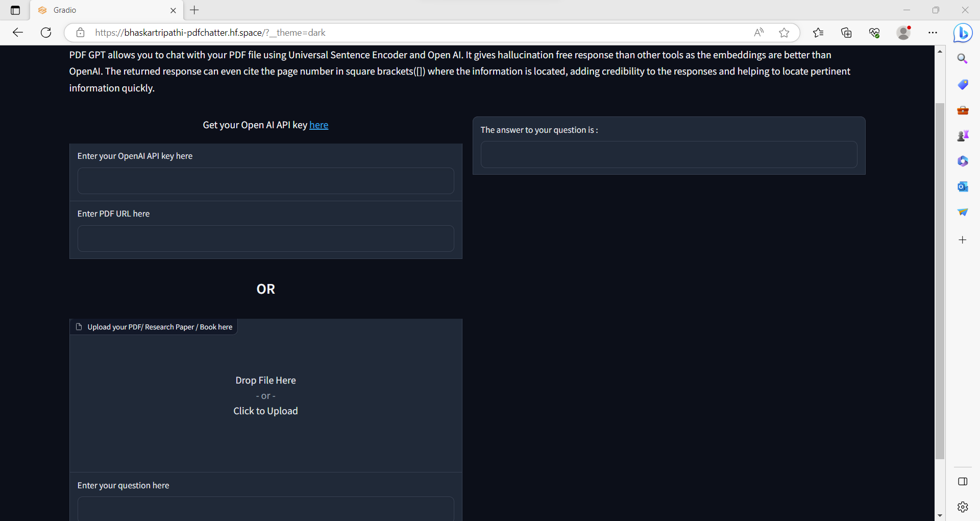The height and width of the screenshot is (521, 980).
Task: Restore down the browser window
Action: point(936,10)
